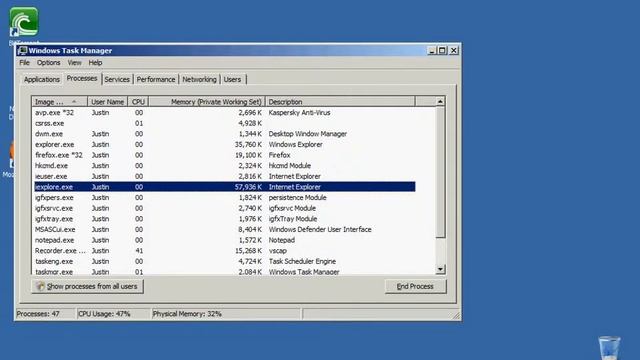This screenshot has width=640, height=360.
Task: Open the File menu
Action: 24,63
